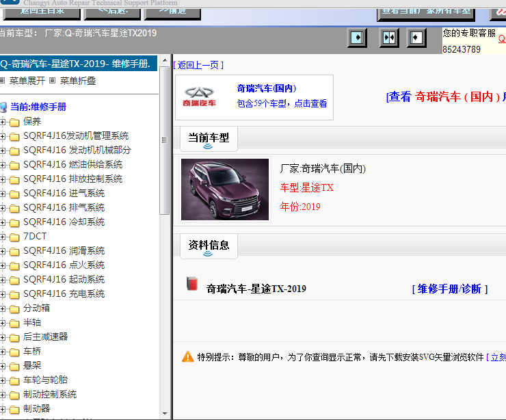This screenshot has height=420, width=506.
Task: Expand SQRF4J16 发动机机械部分 node
Action: (3, 150)
